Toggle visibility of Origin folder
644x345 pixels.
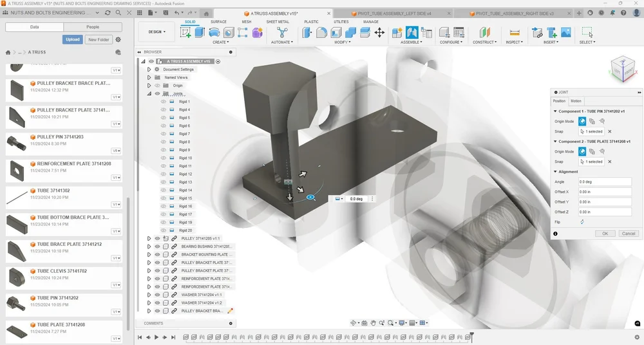[x=157, y=86]
